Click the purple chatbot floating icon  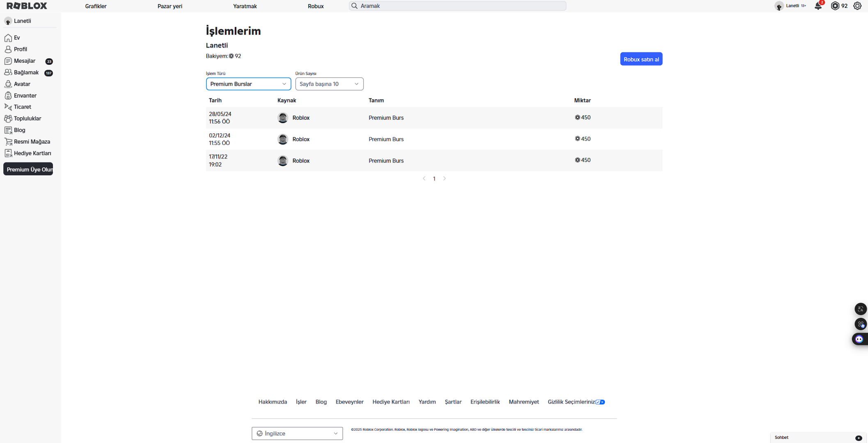859,339
